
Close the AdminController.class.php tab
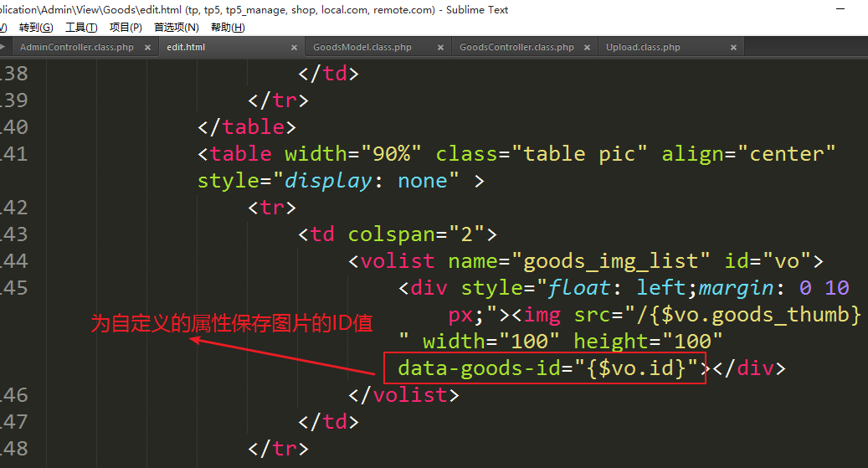pyautogui.click(x=147, y=48)
